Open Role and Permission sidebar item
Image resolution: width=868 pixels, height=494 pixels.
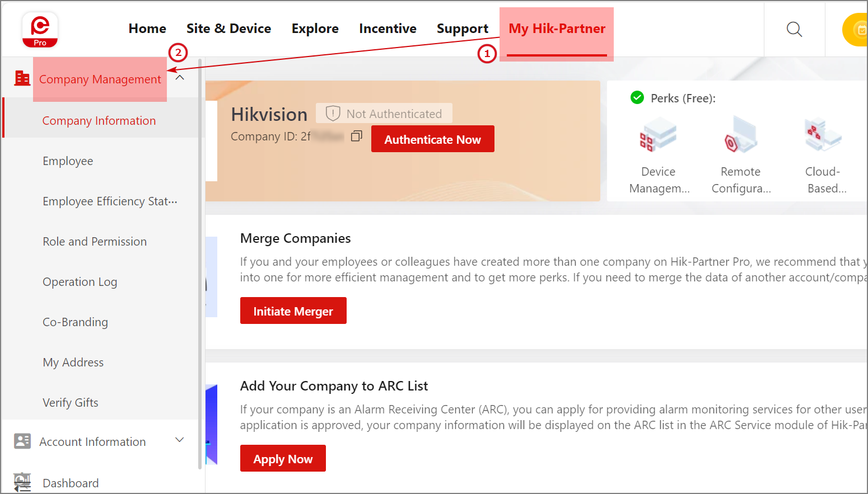pyautogui.click(x=95, y=242)
